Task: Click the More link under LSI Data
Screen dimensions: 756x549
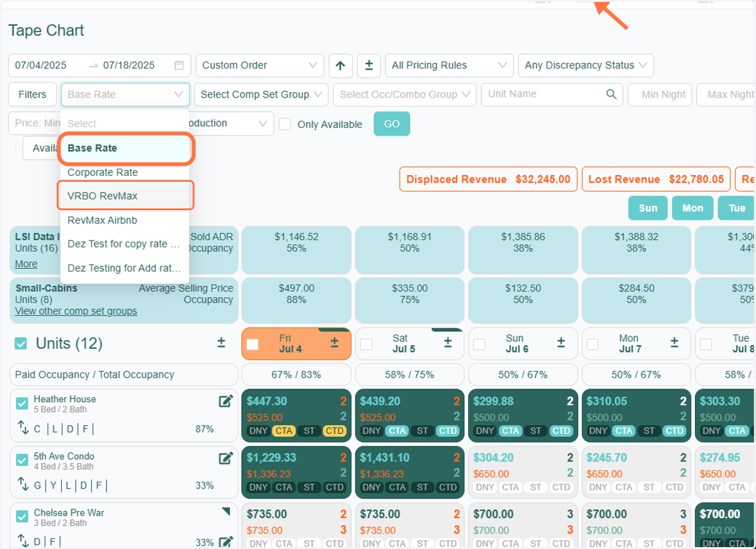Action: coord(26,264)
